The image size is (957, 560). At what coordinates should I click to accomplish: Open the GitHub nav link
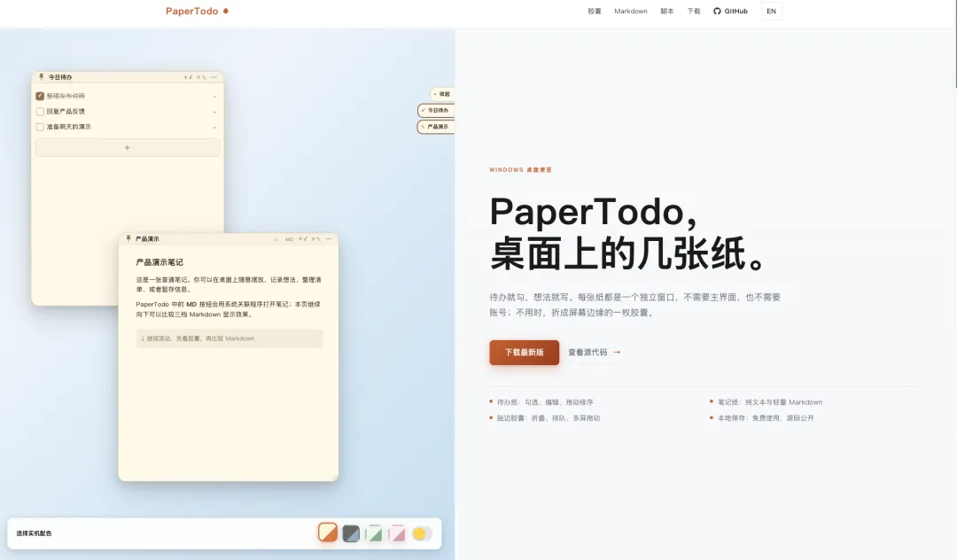pos(730,11)
